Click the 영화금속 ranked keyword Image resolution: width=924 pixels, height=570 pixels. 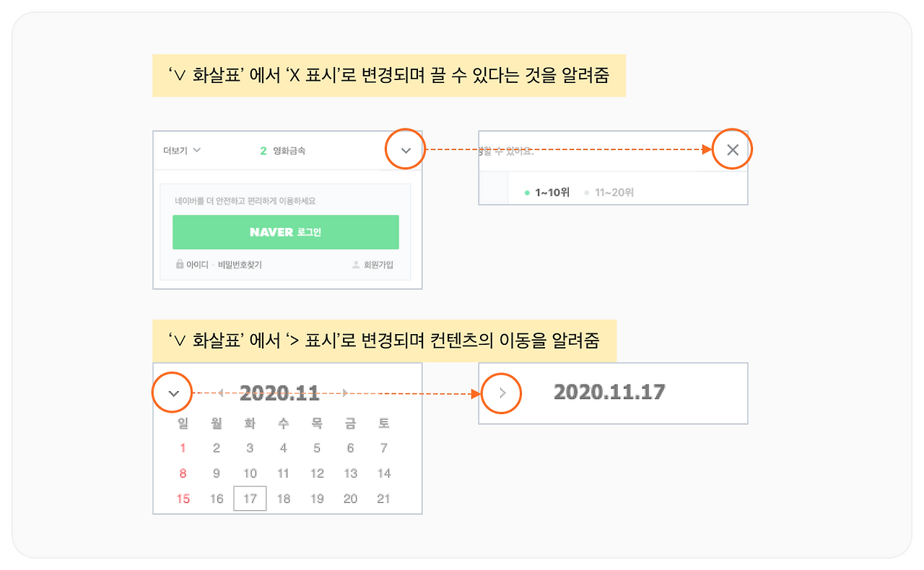pyautogui.click(x=289, y=151)
